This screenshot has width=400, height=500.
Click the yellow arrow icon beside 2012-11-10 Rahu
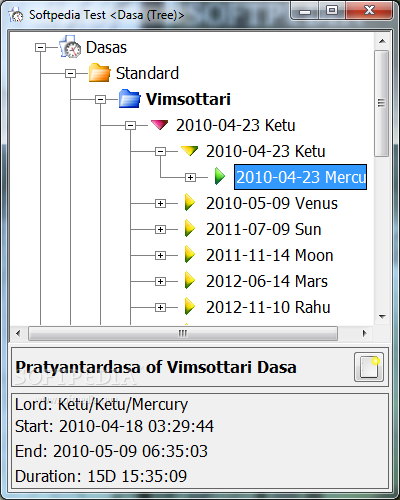point(190,307)
